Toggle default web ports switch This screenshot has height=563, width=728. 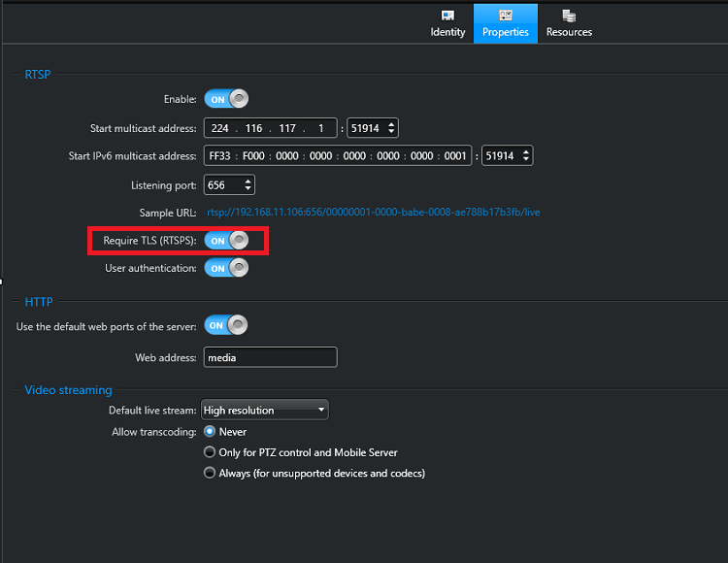tap(225, 325)
